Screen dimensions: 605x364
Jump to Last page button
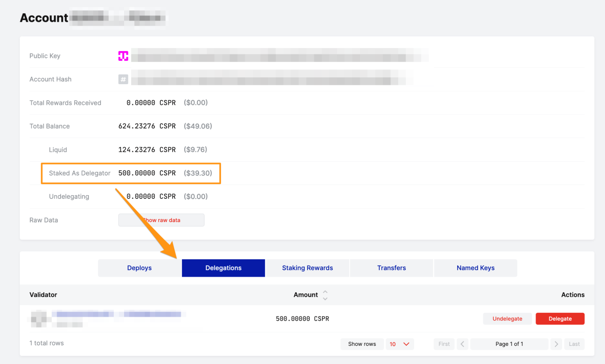coord(574,344)
